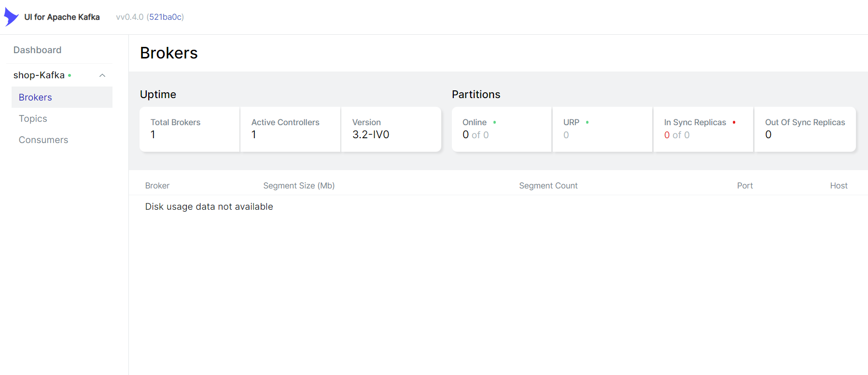Click the 521ba0c commit link
Screen dimensions: 868x375
pos(166,16)
